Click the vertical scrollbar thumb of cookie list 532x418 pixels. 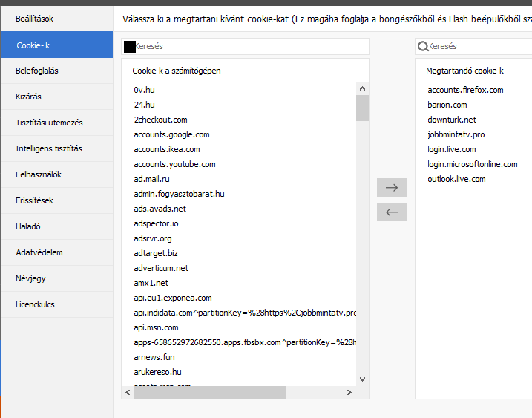362,108
